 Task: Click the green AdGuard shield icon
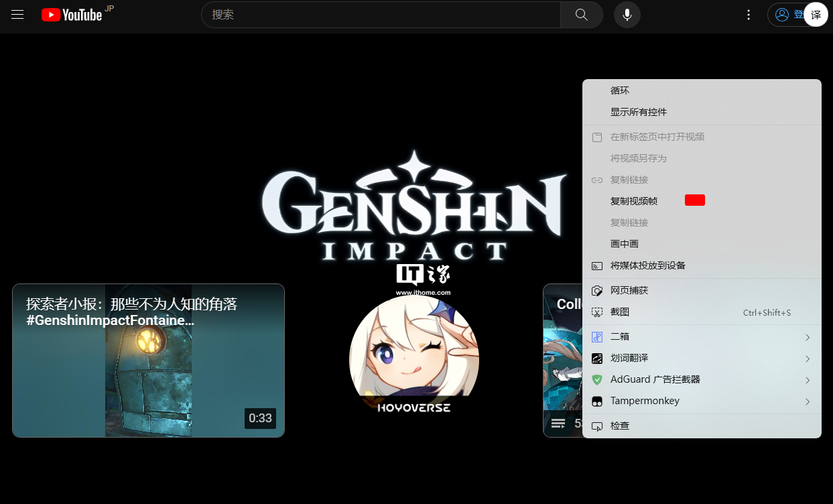597,379
